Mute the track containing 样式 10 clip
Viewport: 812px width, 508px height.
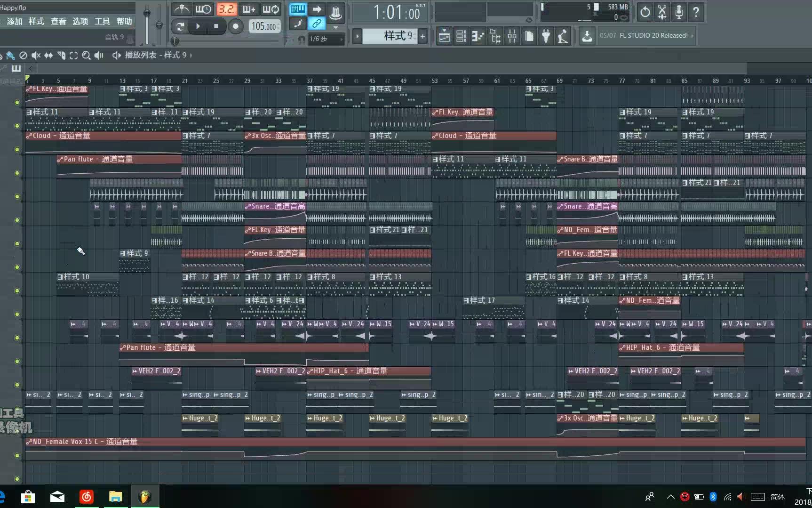[17, 290]
